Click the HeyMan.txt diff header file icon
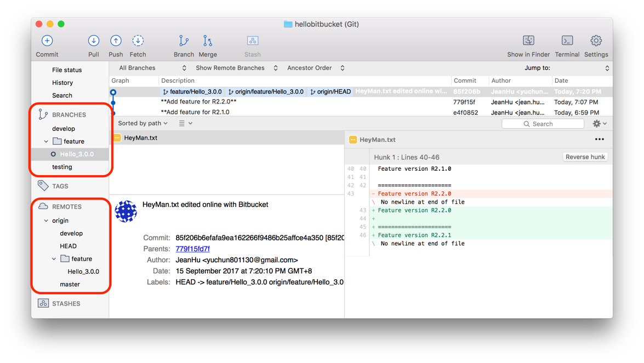This screenshot has height=363, width=644. point(353,140)
